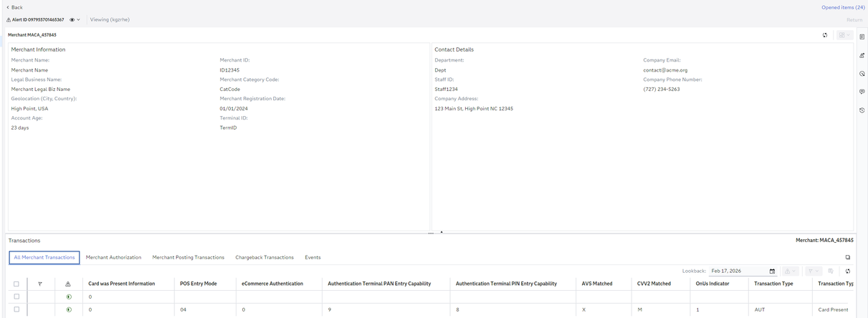Image resolution: width=868 pixels, height=318 pixels.
Task: Open the alert warning dropdown in toolbar
Action: (x=791, y=271)
